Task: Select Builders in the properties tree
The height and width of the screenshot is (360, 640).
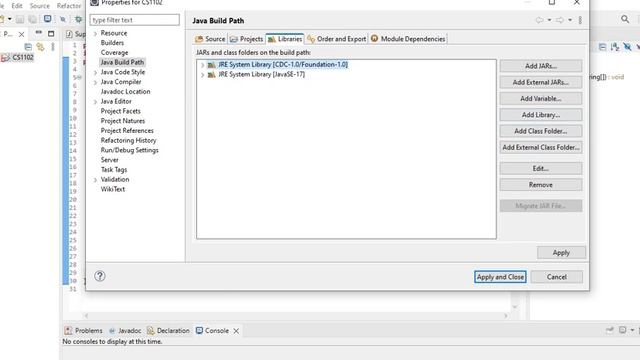Action: [x=112, y=42]
